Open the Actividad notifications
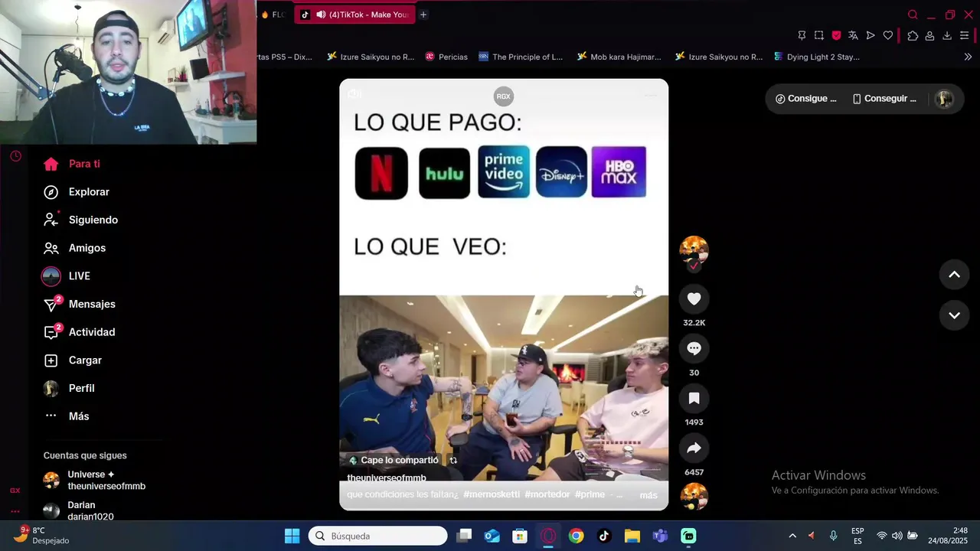The width and height of the screenshot is (980, 551). tap(79, 332)
